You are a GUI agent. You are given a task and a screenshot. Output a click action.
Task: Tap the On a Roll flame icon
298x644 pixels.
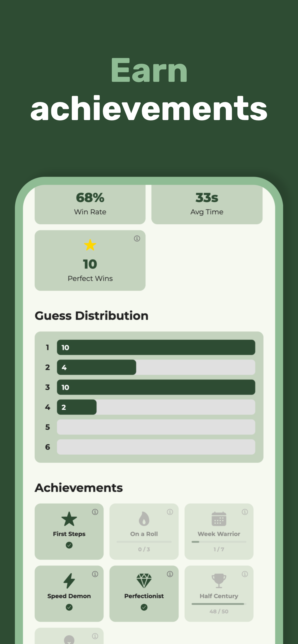(x=144, y=519)
